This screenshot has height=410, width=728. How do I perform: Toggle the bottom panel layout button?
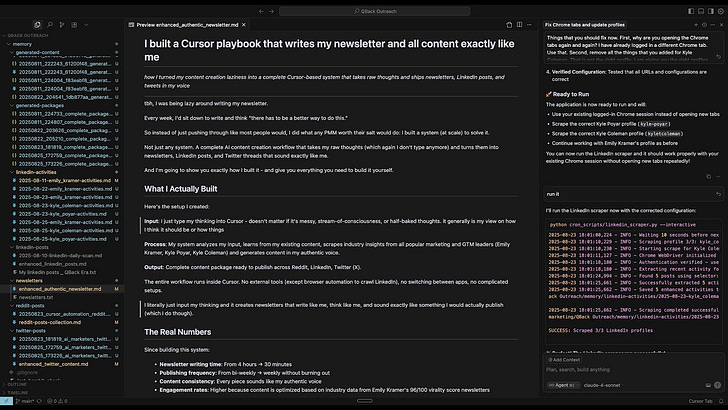pos(701,11)
